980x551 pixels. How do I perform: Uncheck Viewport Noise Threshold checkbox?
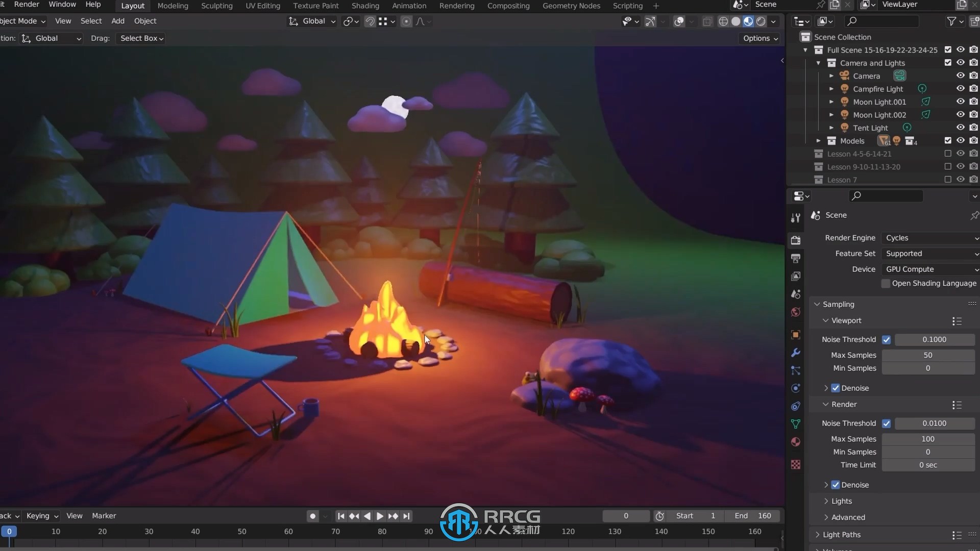coord(886,340)
